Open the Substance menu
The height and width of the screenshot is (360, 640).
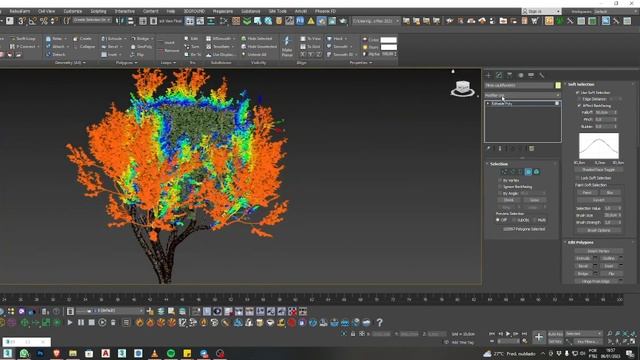pyautogui.click(x=250, y=11)
